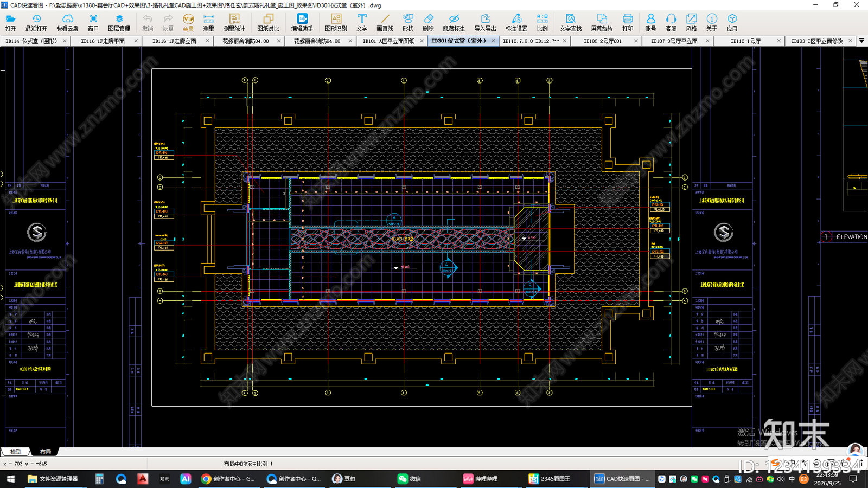Select the 模型 model tab
868x488 pixels.
click(16, 452)
